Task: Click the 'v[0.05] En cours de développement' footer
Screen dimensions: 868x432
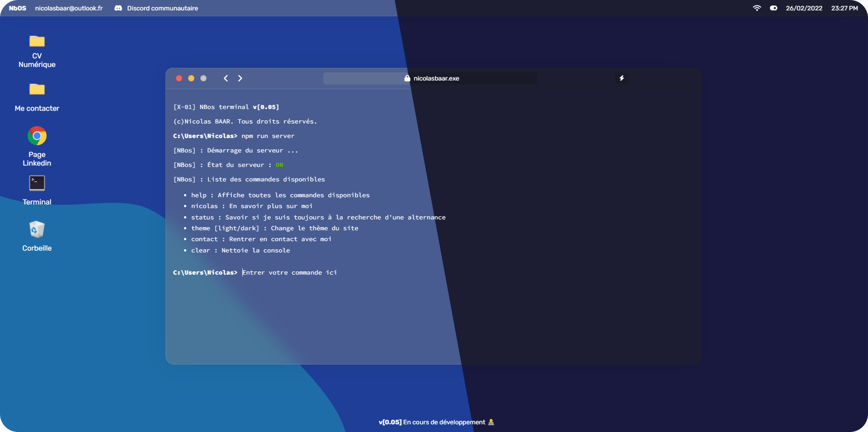Action: point(432,422)
